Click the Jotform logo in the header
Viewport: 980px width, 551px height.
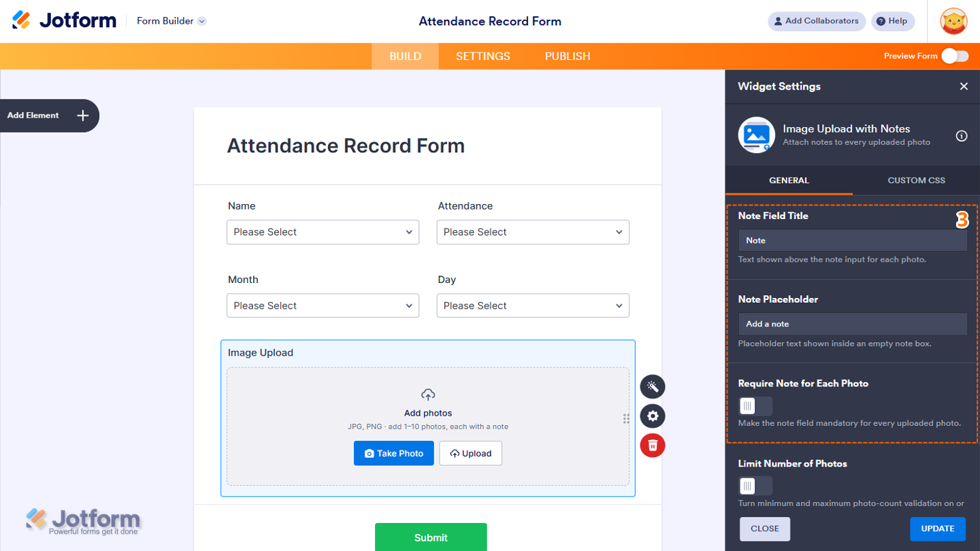point(64,20)
